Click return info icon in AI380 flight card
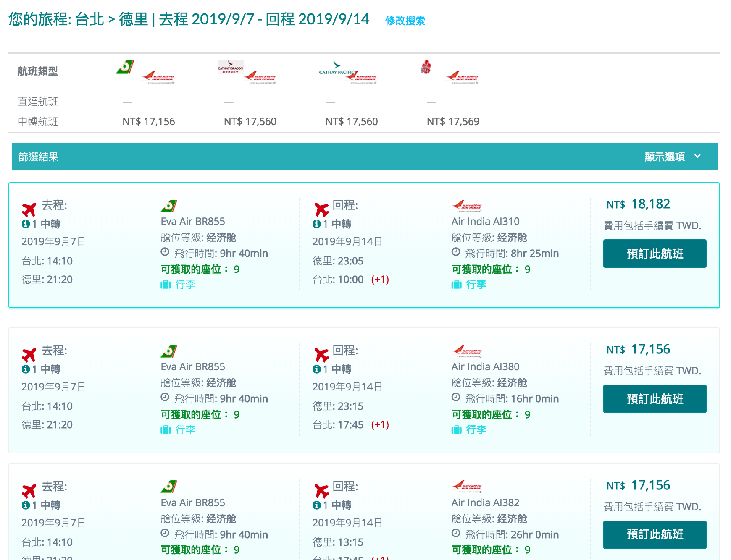731x560 pixels. point(317,369)
